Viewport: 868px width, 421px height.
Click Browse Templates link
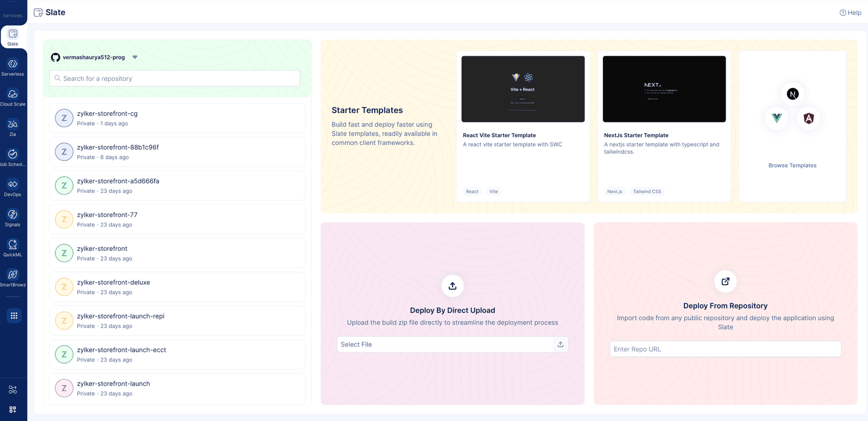[x=792, y=165]
